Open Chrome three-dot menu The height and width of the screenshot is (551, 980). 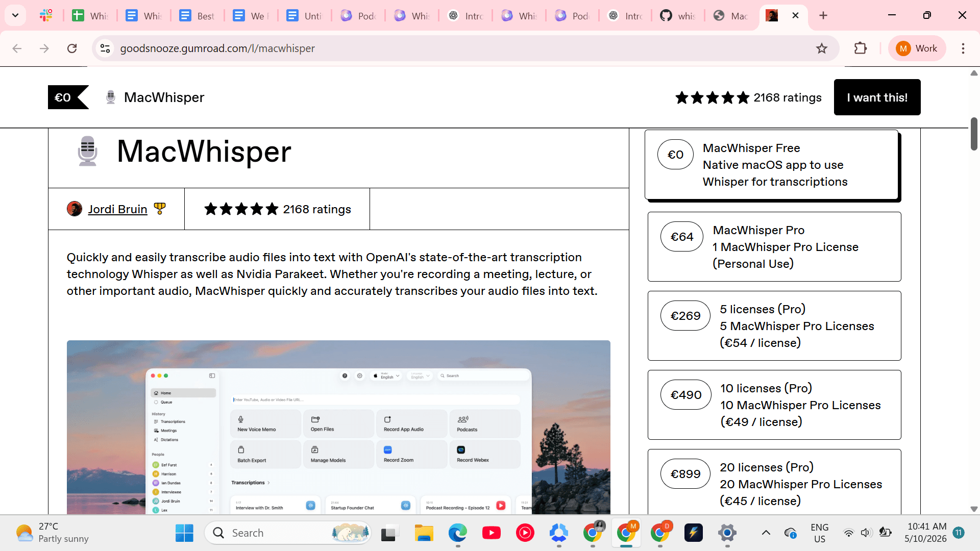963,48
